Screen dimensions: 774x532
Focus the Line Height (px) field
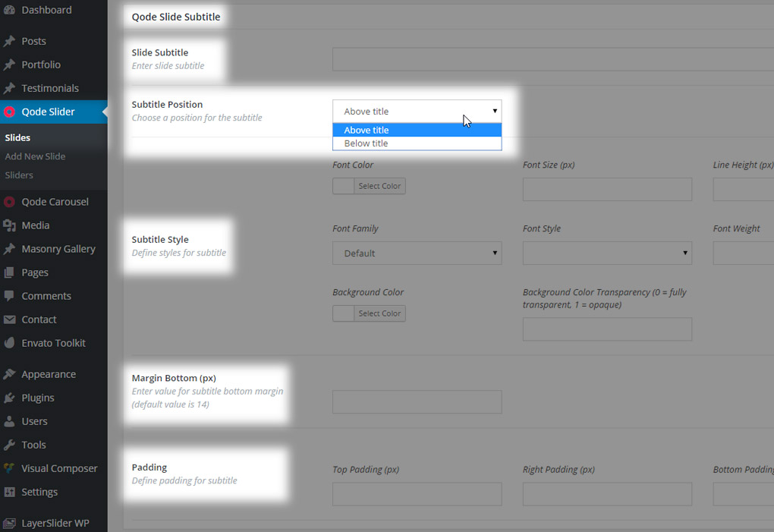[x=744, y=190]
